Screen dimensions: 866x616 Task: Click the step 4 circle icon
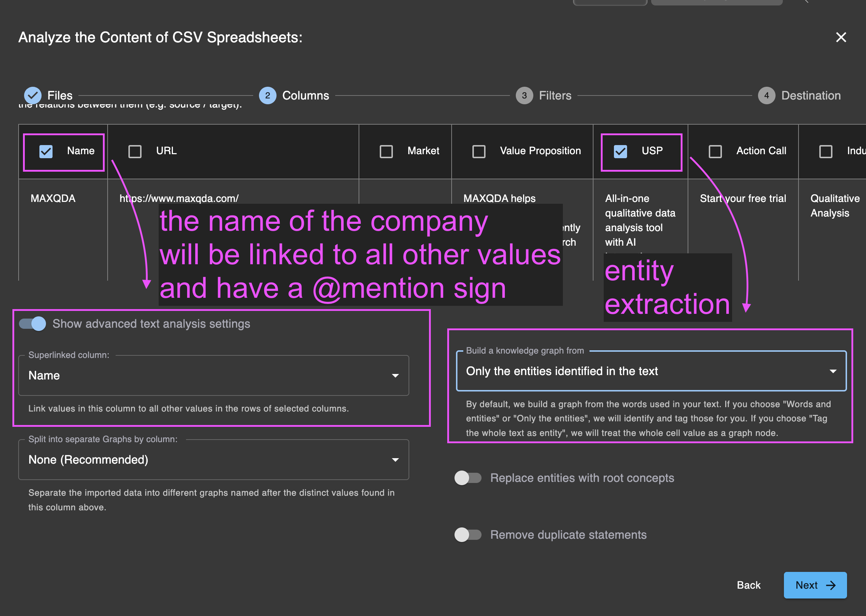click(766, 95)
